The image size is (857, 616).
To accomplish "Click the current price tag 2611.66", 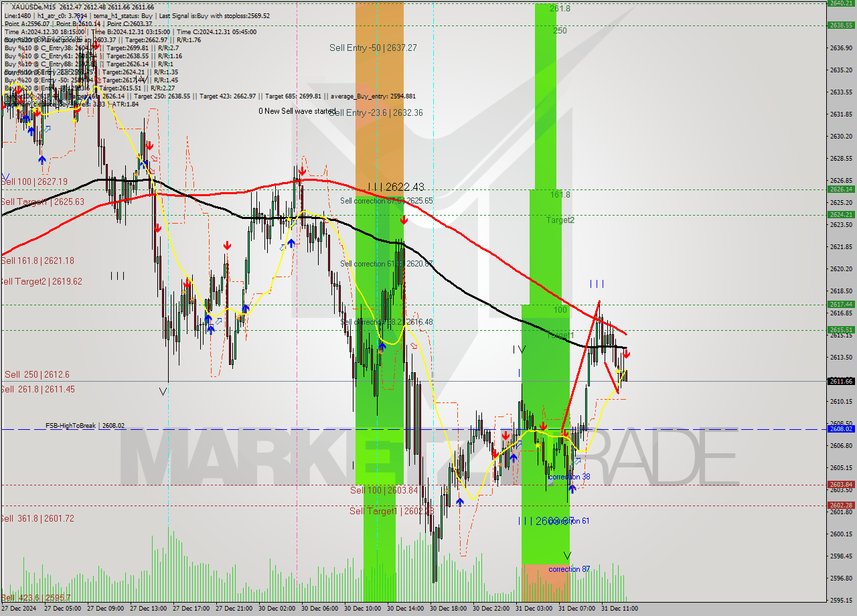I will pos(841,381).
